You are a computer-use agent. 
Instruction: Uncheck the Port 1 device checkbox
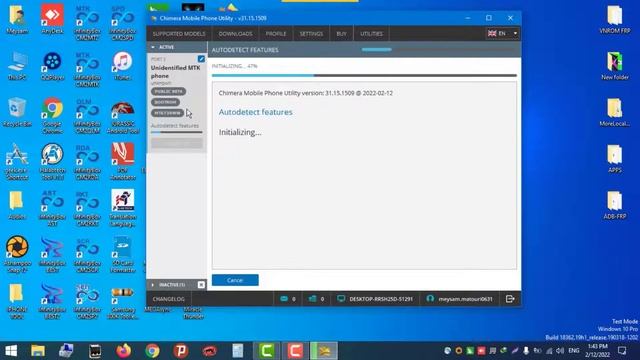201,59
